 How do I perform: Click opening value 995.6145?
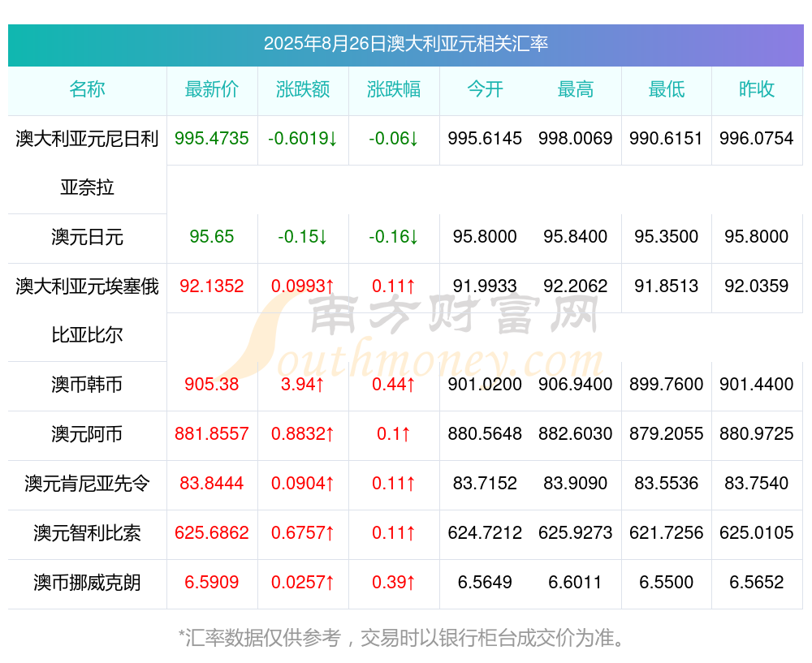click(x=485, y=139)
